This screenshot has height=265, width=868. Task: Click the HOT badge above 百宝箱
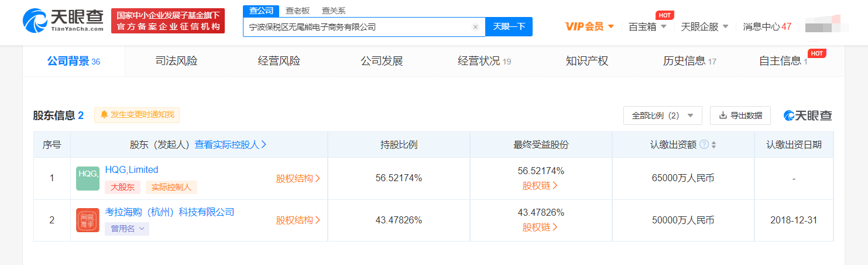click(664, 15)
